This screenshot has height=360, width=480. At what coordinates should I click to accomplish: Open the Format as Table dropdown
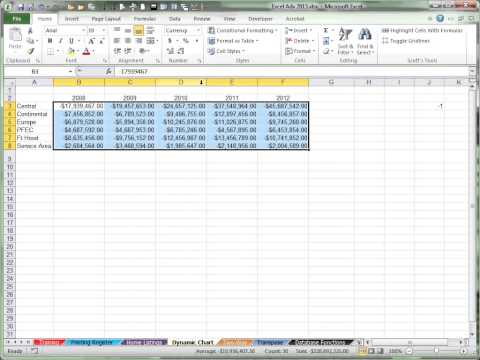(x=233, y=41)
